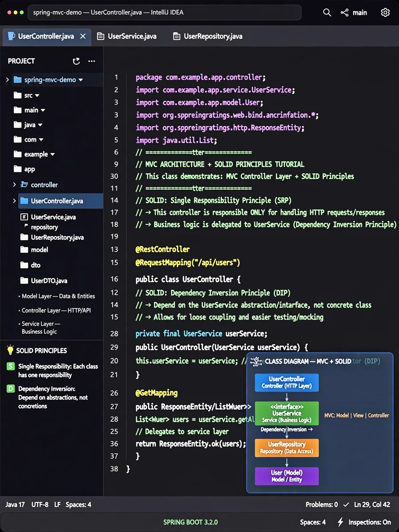
Task: Click the dto folder icon
Action: tap(24, 265)
